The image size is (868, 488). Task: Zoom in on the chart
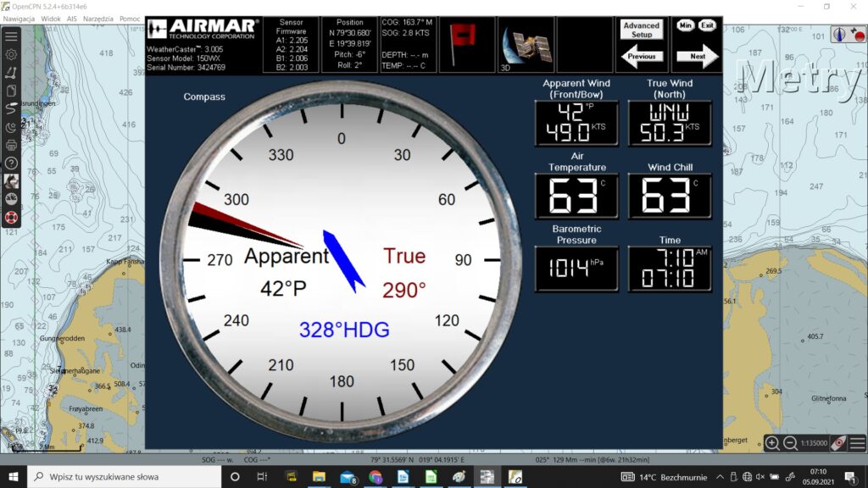pos(772,442)
